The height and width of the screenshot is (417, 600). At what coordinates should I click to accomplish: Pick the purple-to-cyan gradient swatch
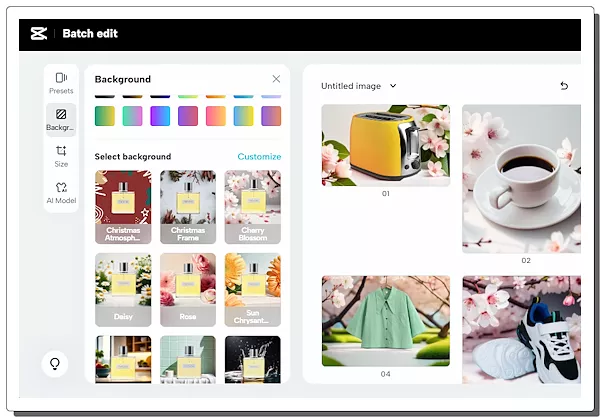point(160,116)
